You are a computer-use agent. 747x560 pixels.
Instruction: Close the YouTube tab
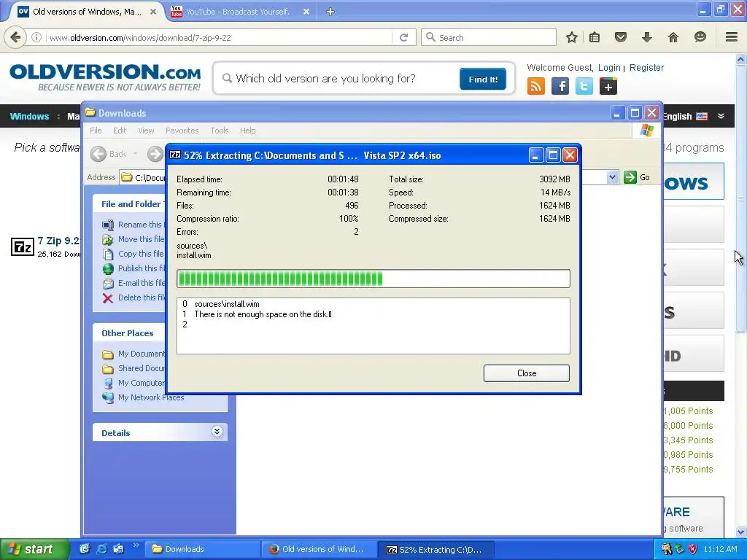[306, 12]
